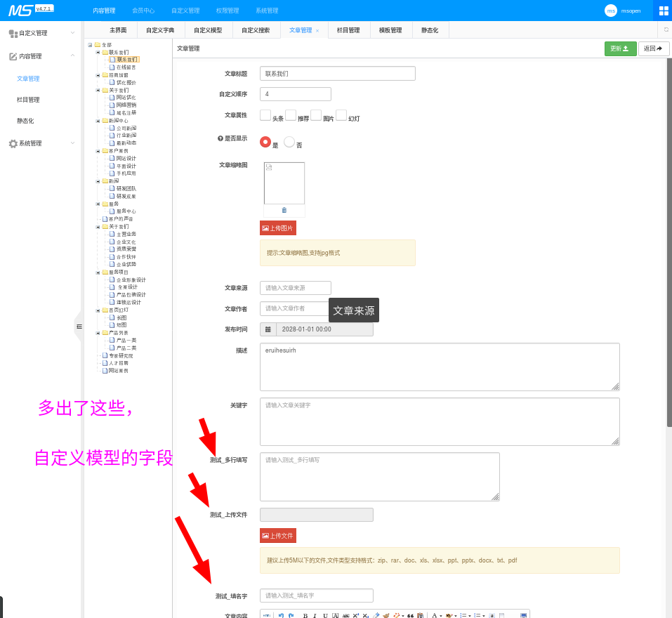Switch to the 模板管理 tab

pos(390,30)
